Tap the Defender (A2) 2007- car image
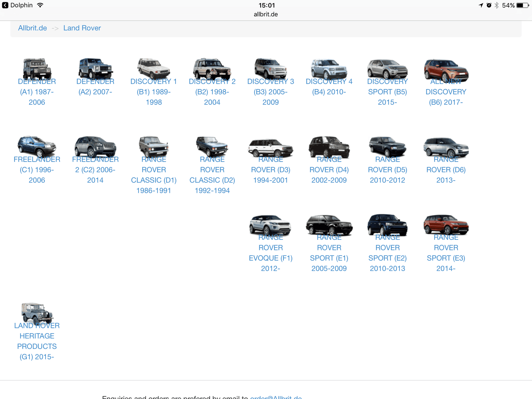The height and width of the screenshot is (399, 532). click(x=95, y=69)
